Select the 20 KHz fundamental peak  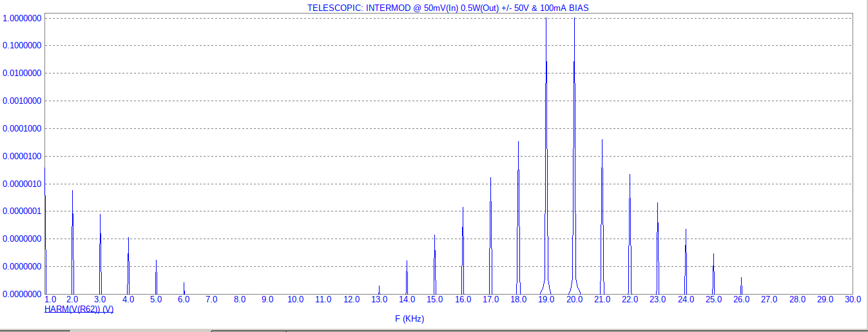(x=574, y=156)
